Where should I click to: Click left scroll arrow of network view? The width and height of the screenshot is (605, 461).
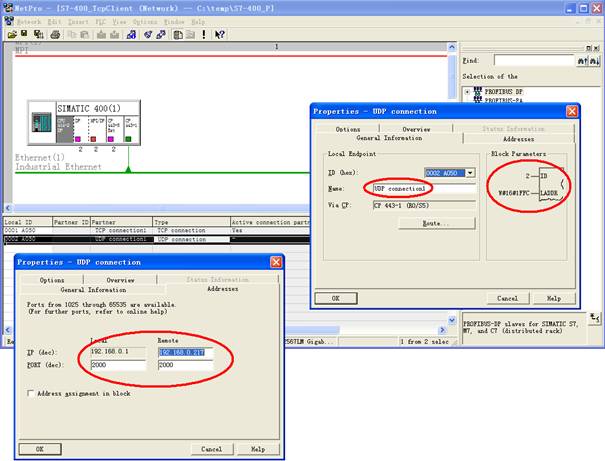(8, 208)
